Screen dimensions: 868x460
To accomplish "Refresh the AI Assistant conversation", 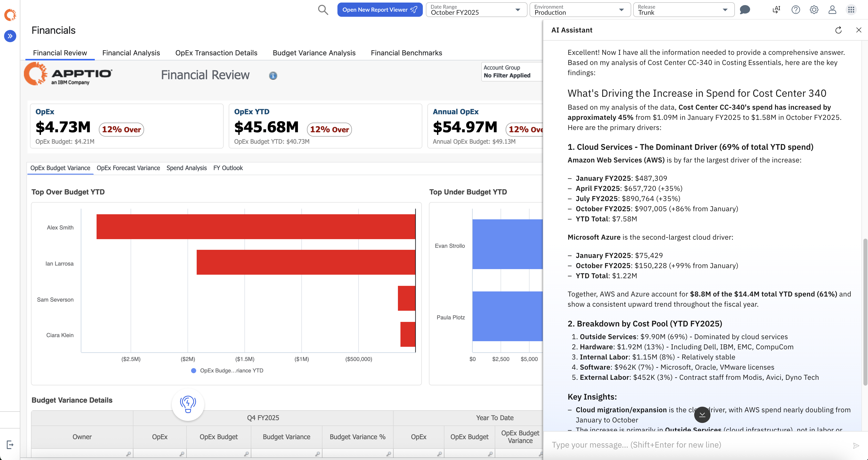I will coord(838,30).
